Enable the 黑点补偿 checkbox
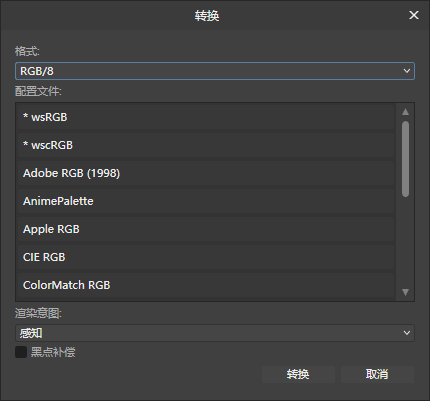The image size is (430, 401). (21, 352)
